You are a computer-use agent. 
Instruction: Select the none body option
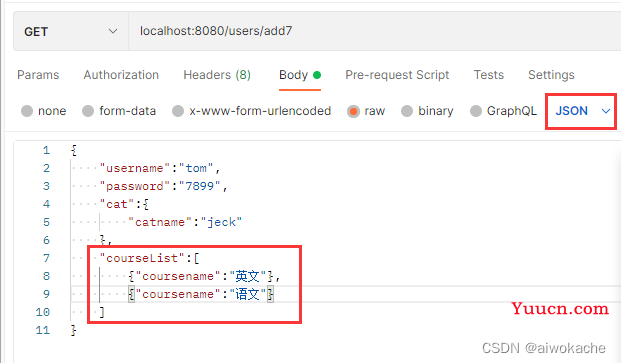point(27,111)
